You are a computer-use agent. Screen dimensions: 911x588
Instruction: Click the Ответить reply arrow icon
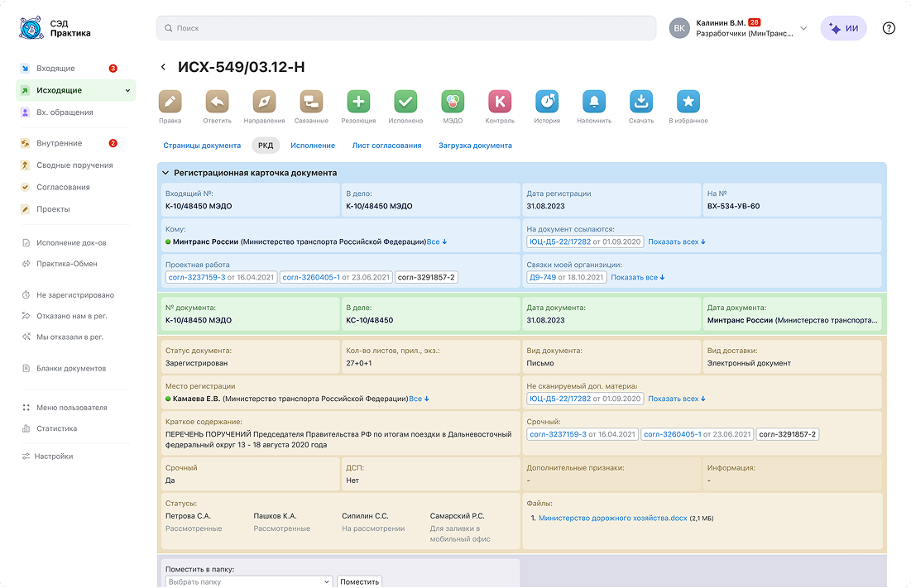218,102
